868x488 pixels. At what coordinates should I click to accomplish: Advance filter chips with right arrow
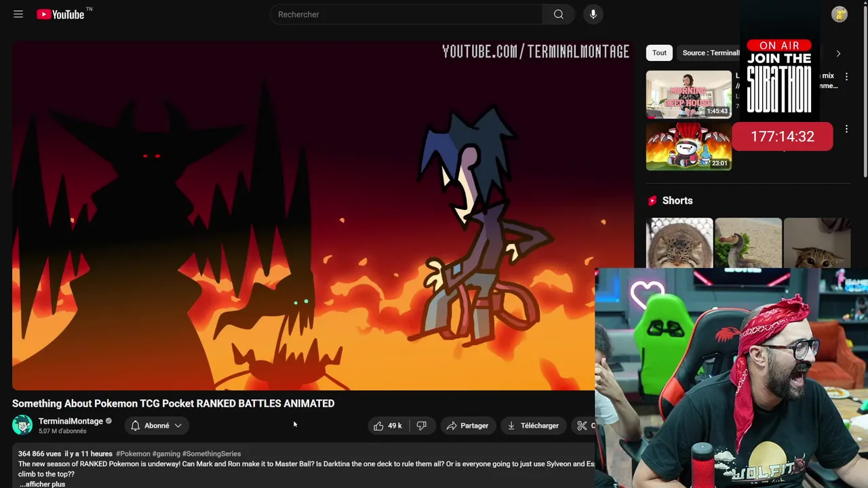838,54
